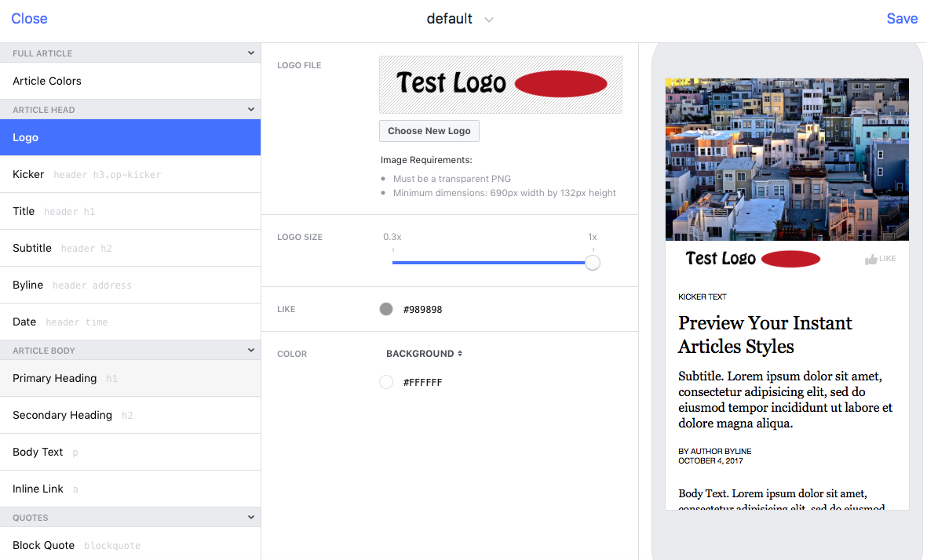
Task: Click the city photo in article preview
Action: pos(786,159)
